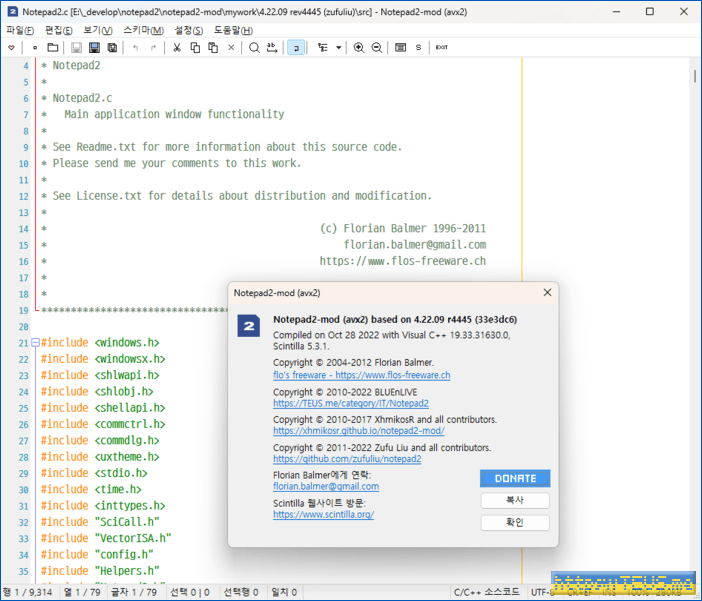702x601 pixels.
Task: Click the '행 1 / 9,314' status field
Action: click(28, 592)
